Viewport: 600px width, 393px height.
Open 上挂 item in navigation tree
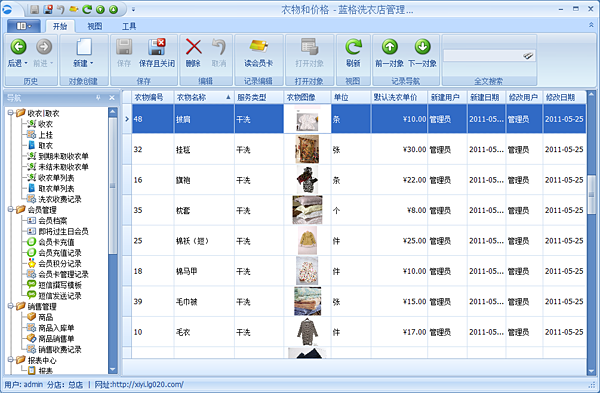[45, 135]
